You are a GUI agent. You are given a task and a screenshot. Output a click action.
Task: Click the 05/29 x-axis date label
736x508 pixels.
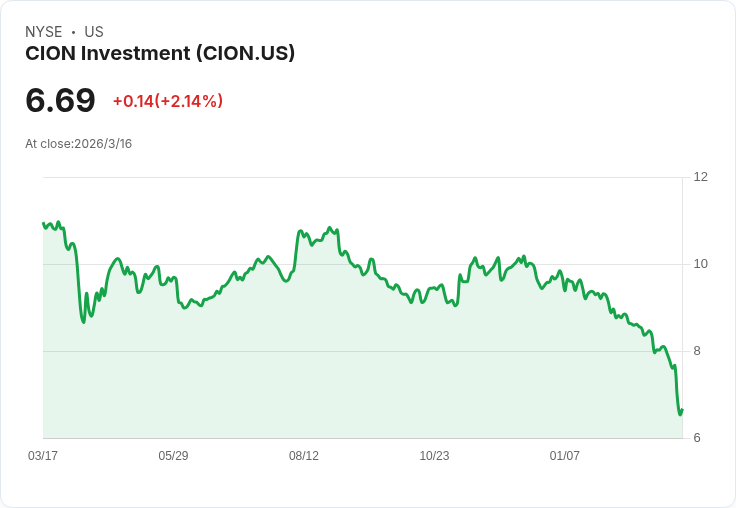173,455
